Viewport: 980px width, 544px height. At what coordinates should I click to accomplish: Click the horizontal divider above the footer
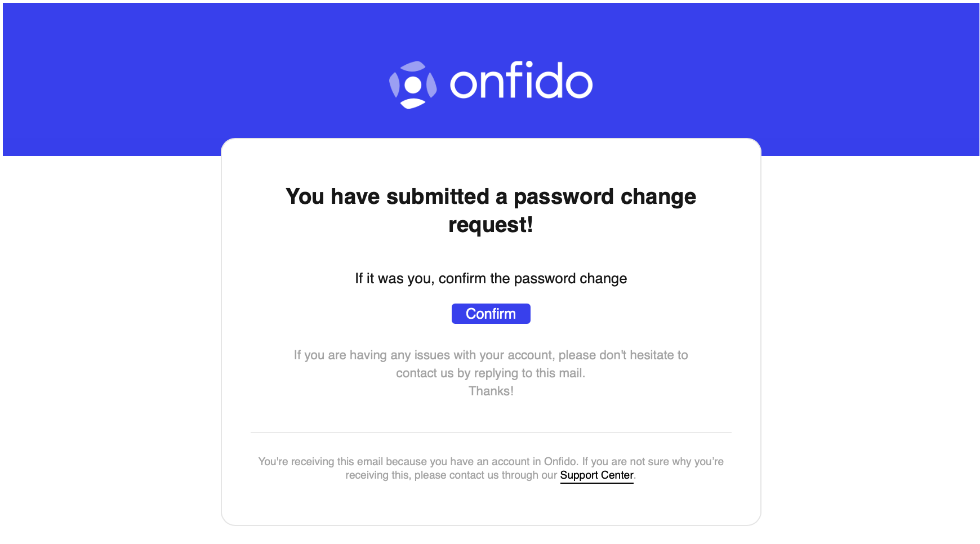491,432
